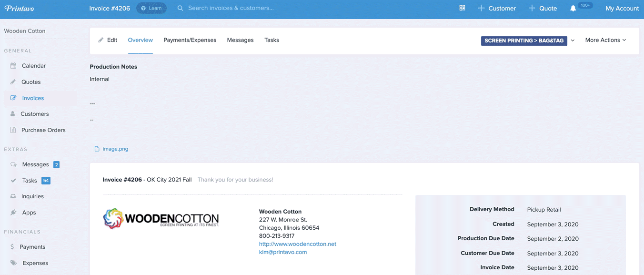Switch to the invoice Tasks tab
Viewport: 644px width, 275px height.
[272, 40]
